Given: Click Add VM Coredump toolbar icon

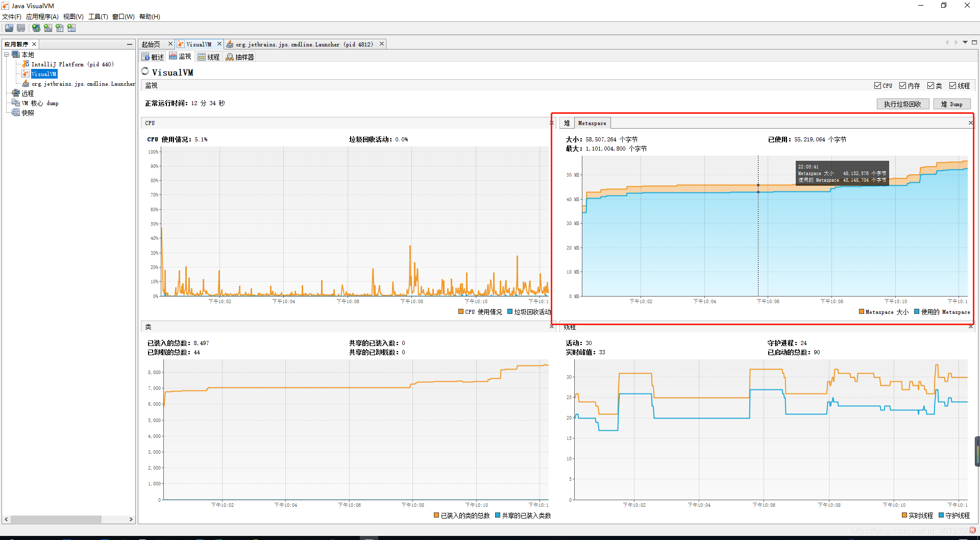Looking at the screenshot, I should tap(60, 28).
